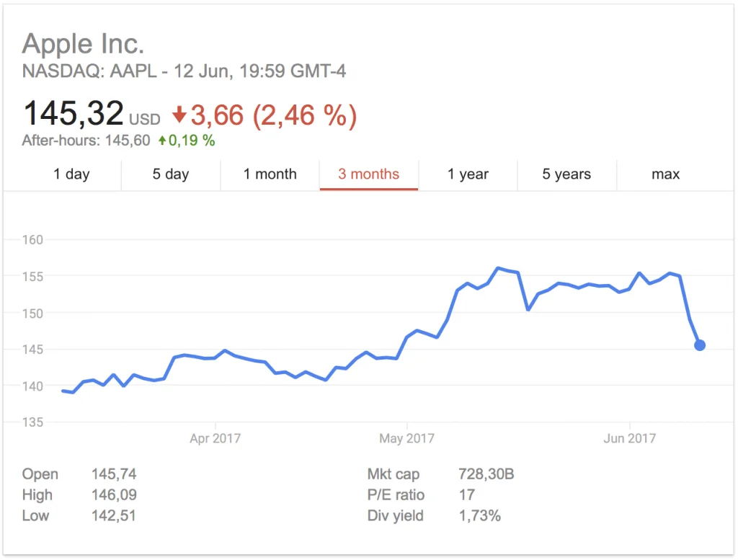
Task: Switch to the 1 day tab
Action: pyautogui.click(x=71, y=174)
